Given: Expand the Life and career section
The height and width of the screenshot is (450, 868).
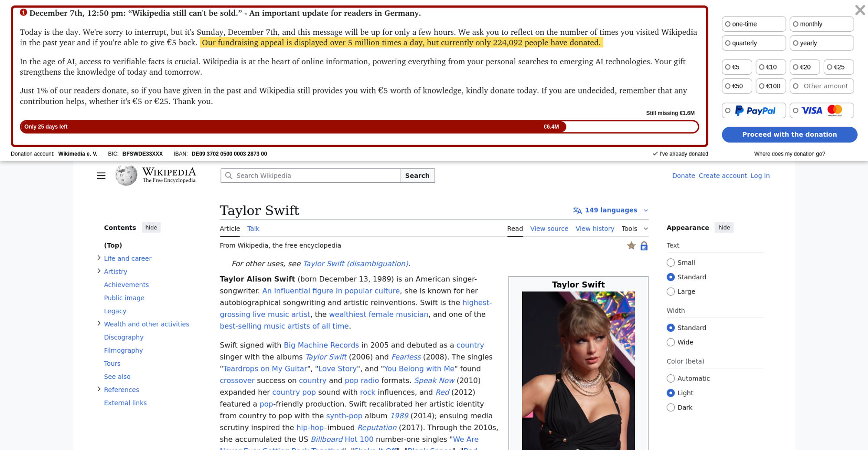Looking at the screenshot, I should pyautogui.click(x=99, y=257).
